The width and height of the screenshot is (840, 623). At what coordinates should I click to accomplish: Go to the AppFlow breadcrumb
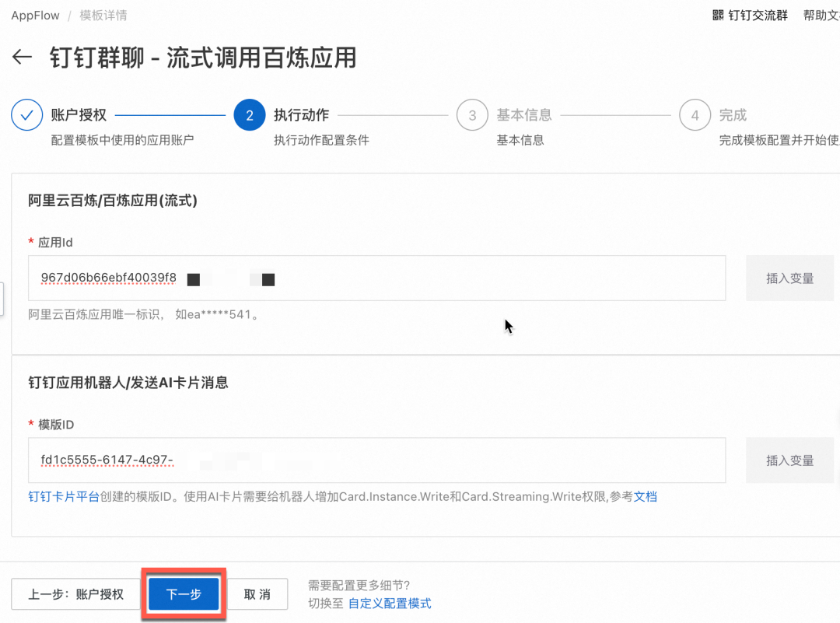(36, 16)
